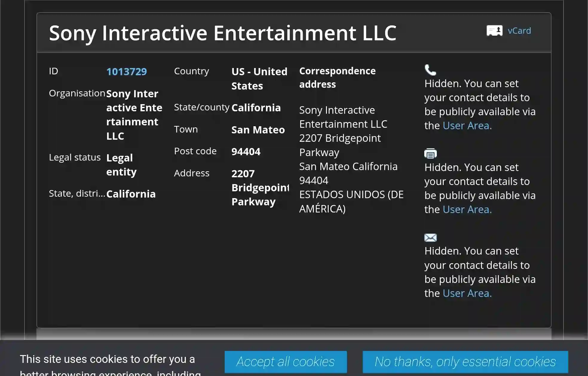Click the State/county field label
588x376 pixels.
[202, 107]
